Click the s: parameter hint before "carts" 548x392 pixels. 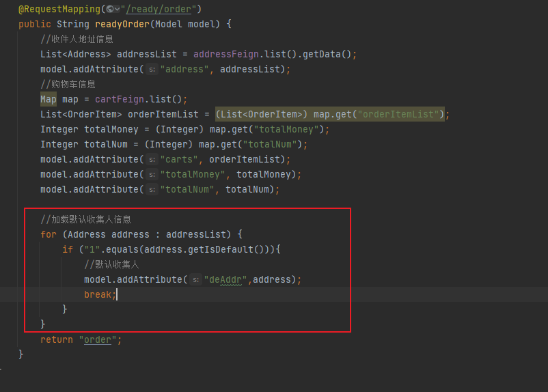click(152, 159)
